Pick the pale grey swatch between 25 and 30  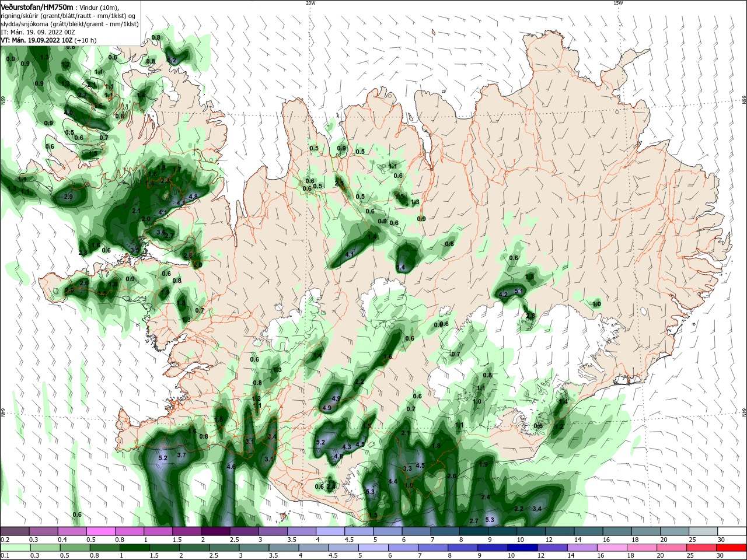pos(704,531)
